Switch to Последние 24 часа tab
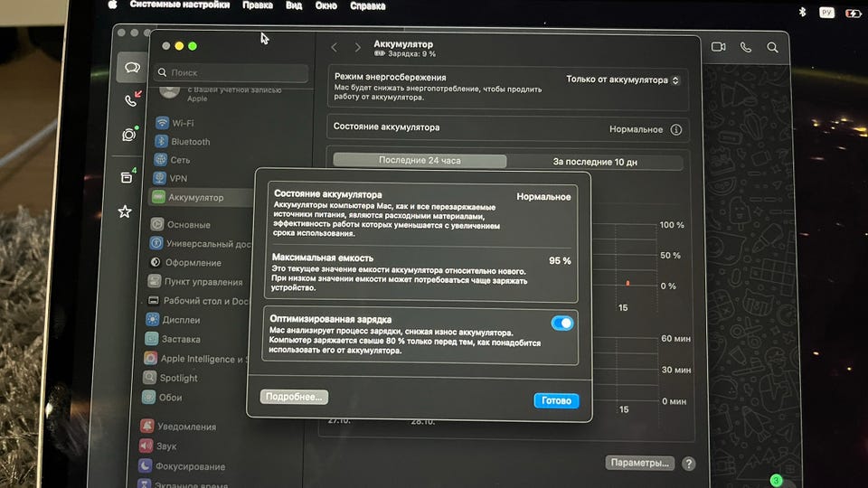 [420, 161]
